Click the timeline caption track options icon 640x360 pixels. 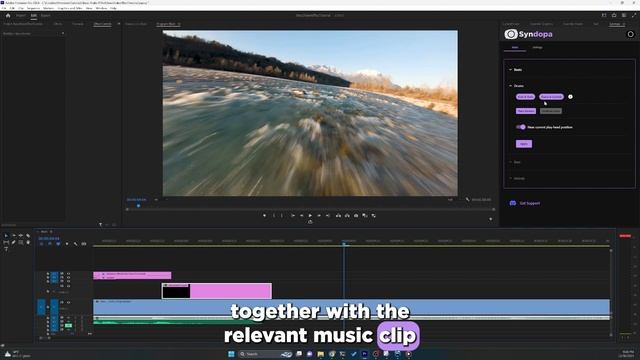pos(84,244)
